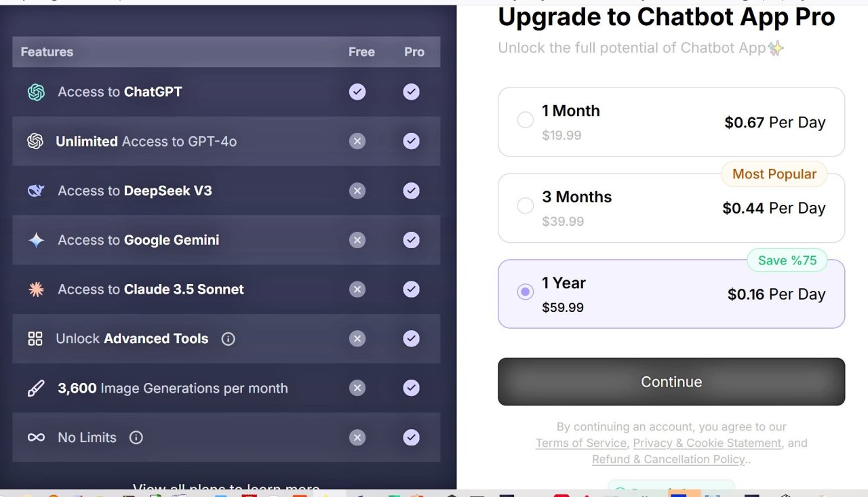Click the Claude 3.5 Sonnet icon
Viewport: 868px width, 497px height.
coord(36,290)
